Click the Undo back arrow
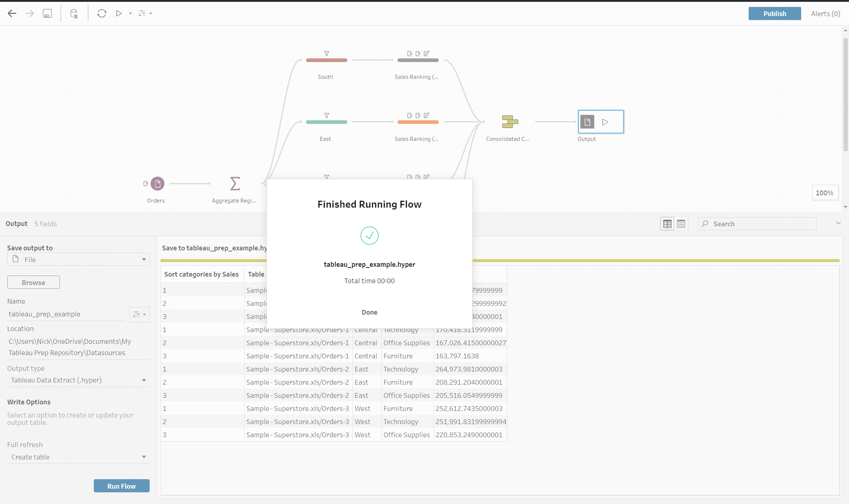Image resolution: width=849 pixels, height=504 pixels. point(12,14)
